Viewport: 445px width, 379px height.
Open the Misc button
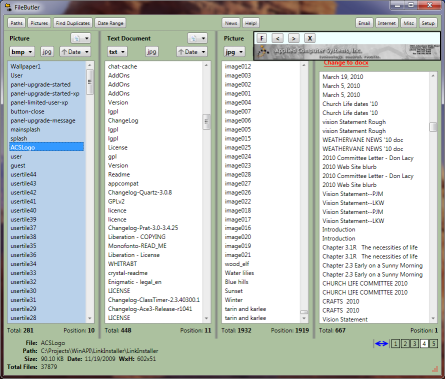pyautogui.click(x=409, y=23)
